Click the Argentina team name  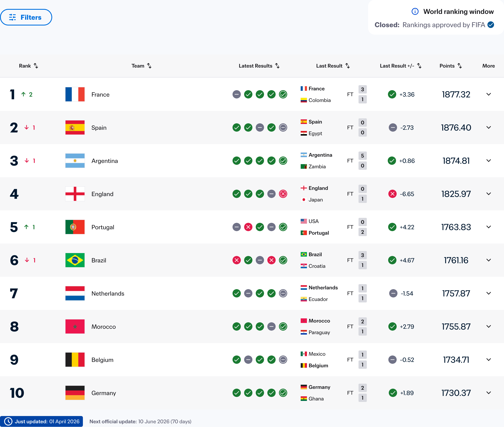pos(104,161)
